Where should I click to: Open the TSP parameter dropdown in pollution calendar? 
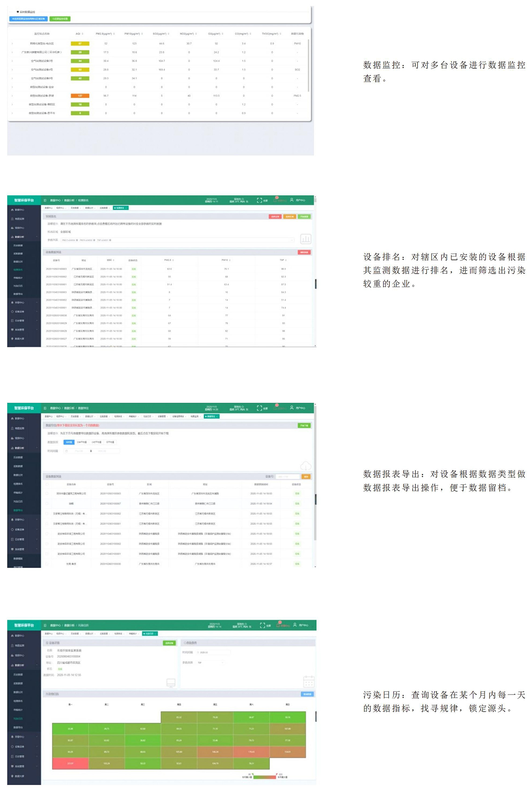[x=211, y=663]
